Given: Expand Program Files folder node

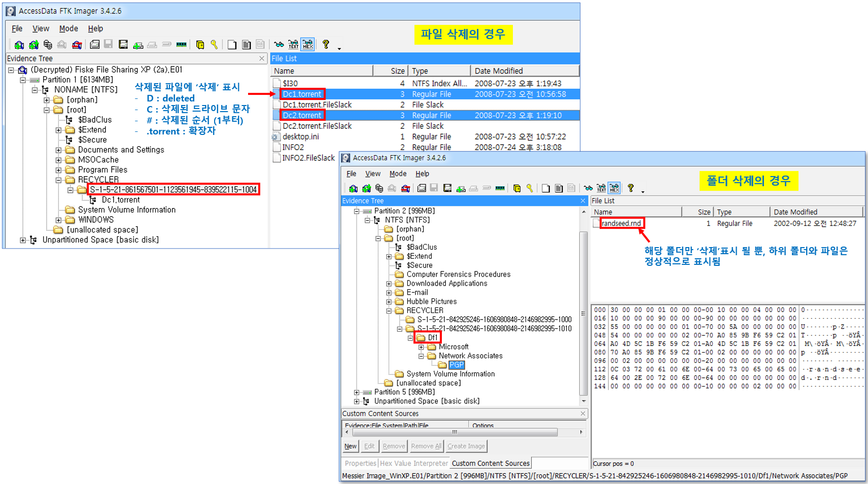Looking at the screenshot, I should (58, 170).
